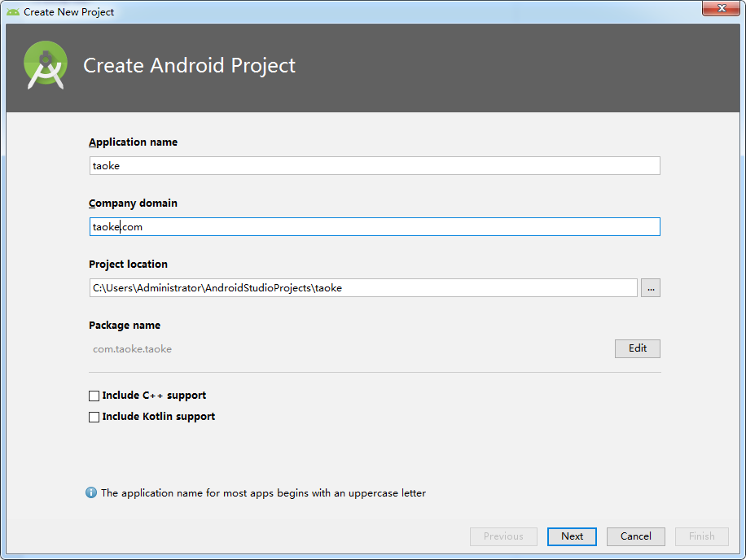Close the Create New Project dialog
This screenshot has height=560, width=746.
click(721, 8)
